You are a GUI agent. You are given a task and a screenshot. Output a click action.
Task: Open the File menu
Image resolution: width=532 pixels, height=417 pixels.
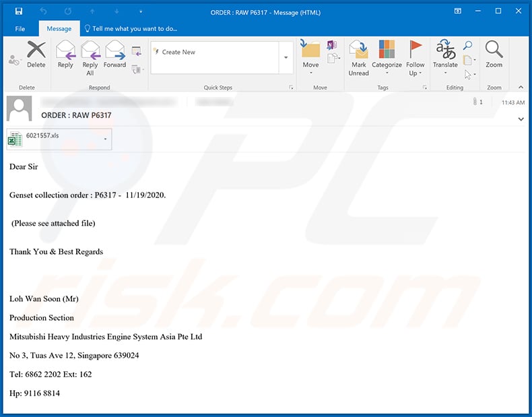(20, 29)
